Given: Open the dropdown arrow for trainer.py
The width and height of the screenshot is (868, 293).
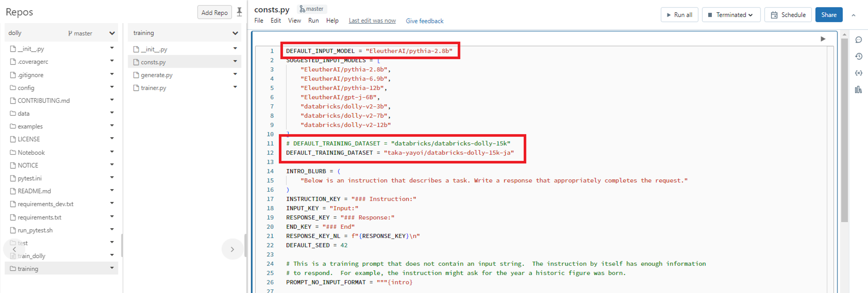Looking at the screenshot, I should [x=235, y=87].
